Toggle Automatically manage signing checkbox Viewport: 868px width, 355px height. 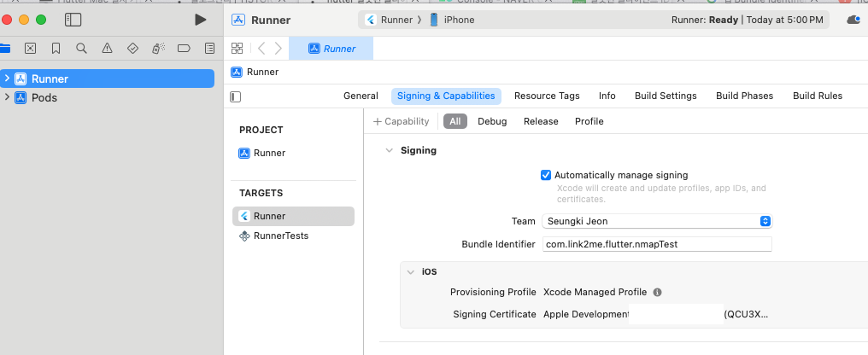coord(546,175)
